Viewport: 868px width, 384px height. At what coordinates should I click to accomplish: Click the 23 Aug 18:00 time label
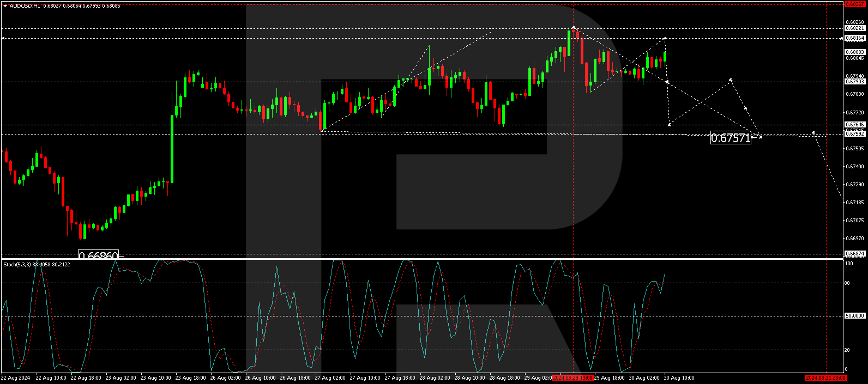pyautogui.click(x=190, y=378)
